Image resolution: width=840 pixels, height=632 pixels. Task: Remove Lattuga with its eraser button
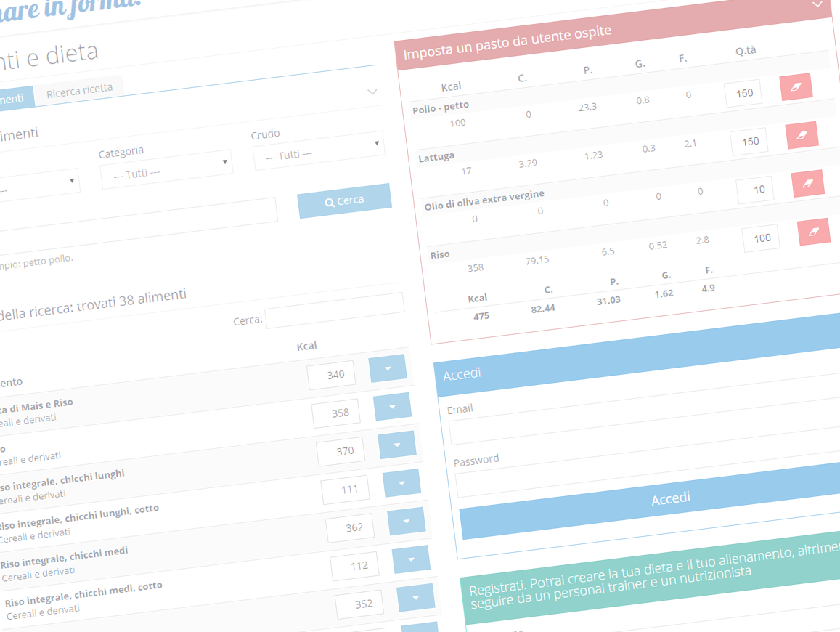pos(802,135)
